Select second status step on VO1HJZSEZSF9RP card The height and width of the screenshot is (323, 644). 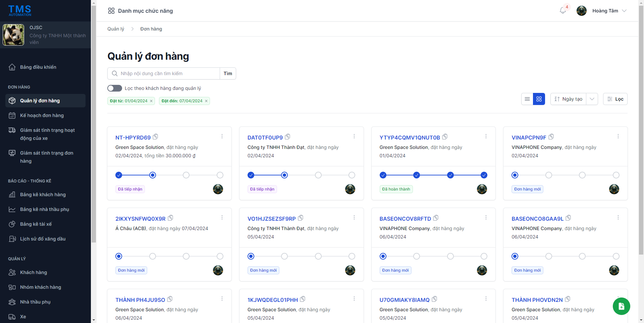[284, 256]
